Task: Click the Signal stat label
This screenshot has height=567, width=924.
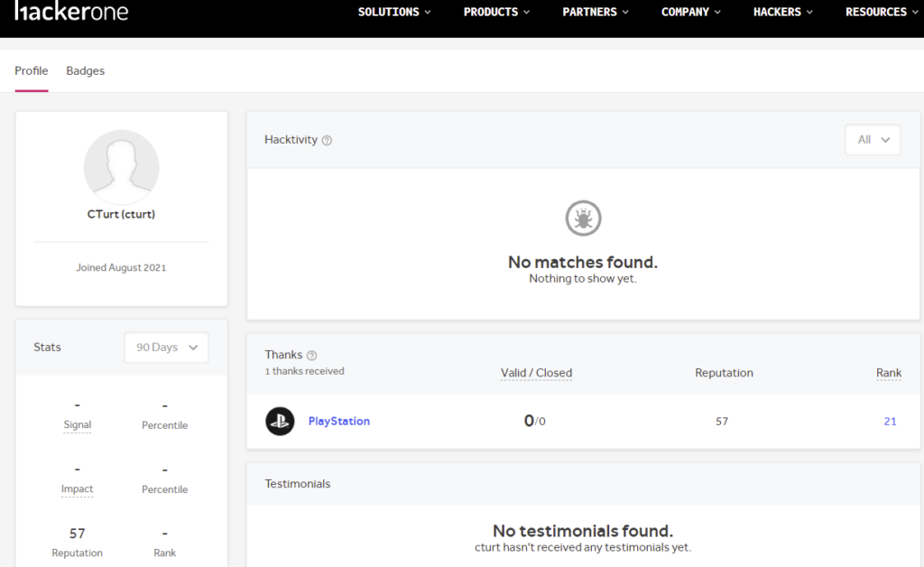Action: click(78, 425)
